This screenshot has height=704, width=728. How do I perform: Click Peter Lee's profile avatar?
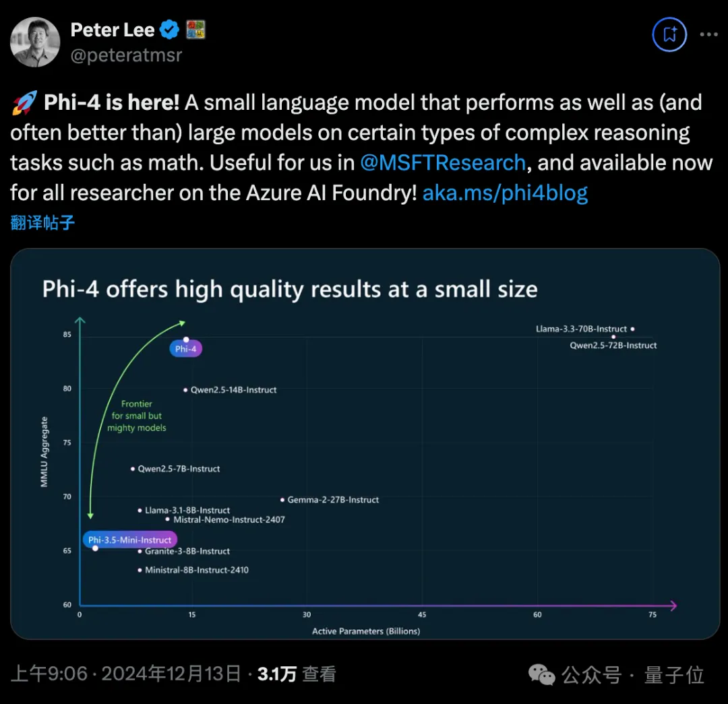coord(35,42)
